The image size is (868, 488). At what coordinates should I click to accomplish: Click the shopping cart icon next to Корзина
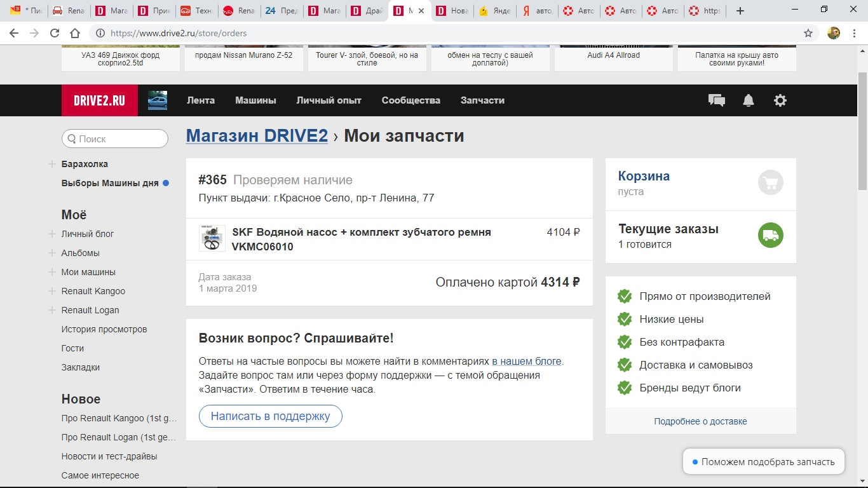(771, 183)
